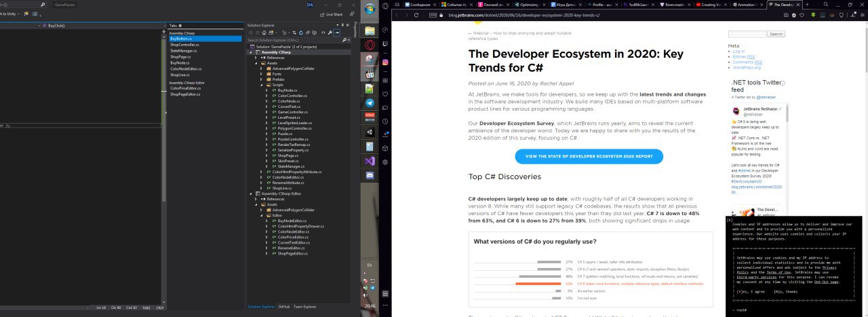This screenshot has height=317, width=868.
Task: Open Instagram in the Opera sidebar
Action: tap(385, 62)
